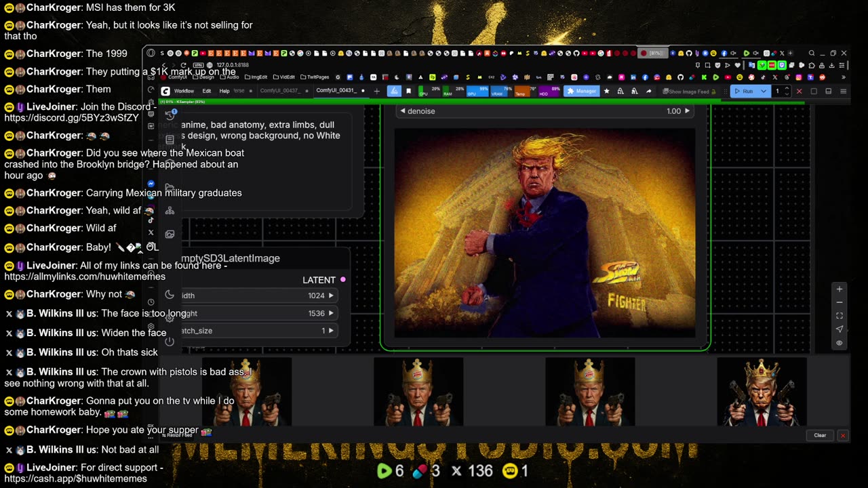This screenshot has width=868, height=488.
Task: Open the Edit menu
Action: point(206,91)
